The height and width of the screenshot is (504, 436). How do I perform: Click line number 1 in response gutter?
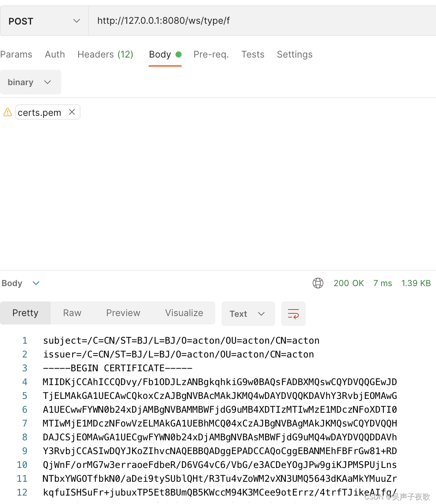coord(25,341)
